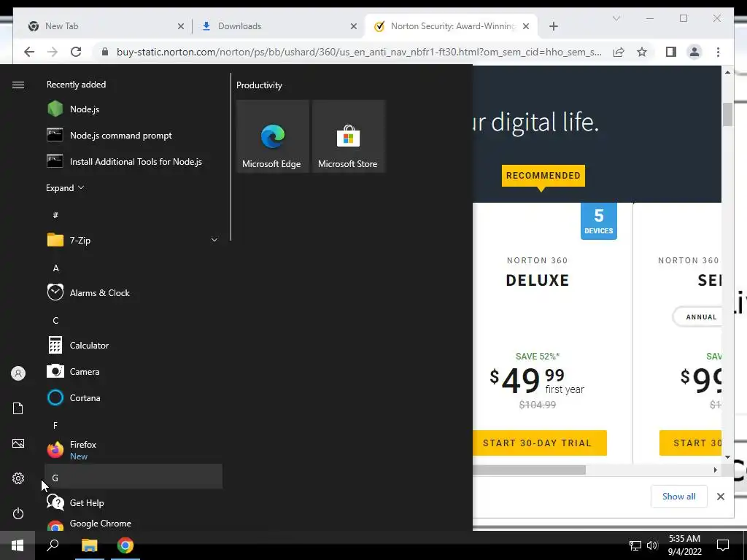Bookmark this page with star
747x560 pixels.
642,52
